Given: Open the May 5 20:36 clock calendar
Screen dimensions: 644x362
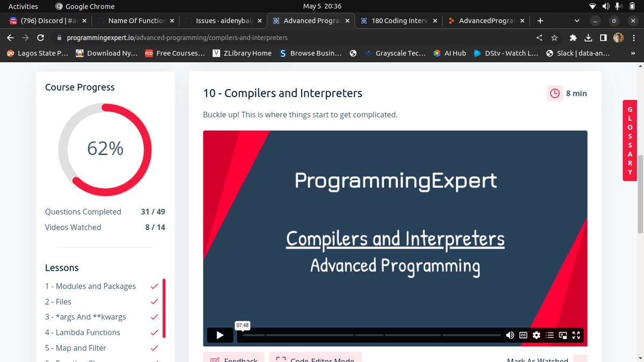Looking at the screenshot, I should (x=322, y=6).
